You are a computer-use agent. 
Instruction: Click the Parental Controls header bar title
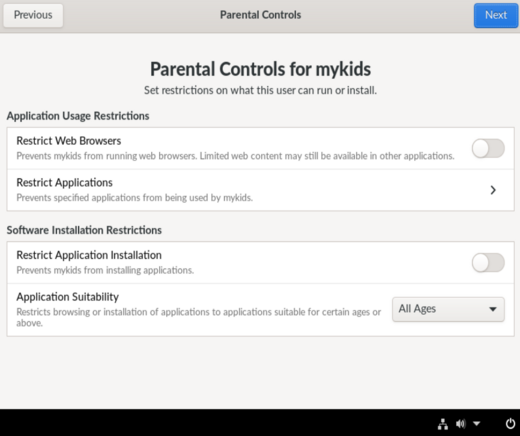point(260,15)
